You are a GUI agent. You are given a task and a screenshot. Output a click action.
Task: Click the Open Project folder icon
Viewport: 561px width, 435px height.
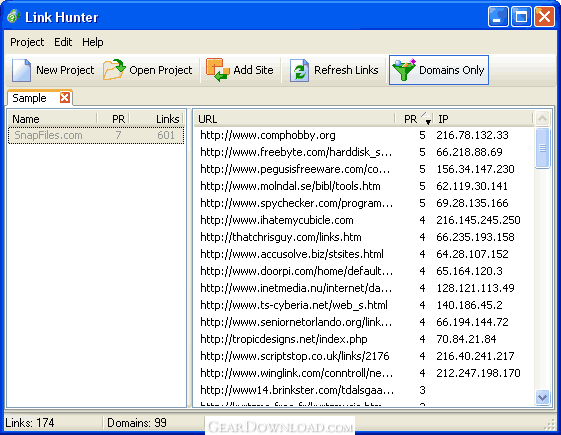tap(114, 70)
